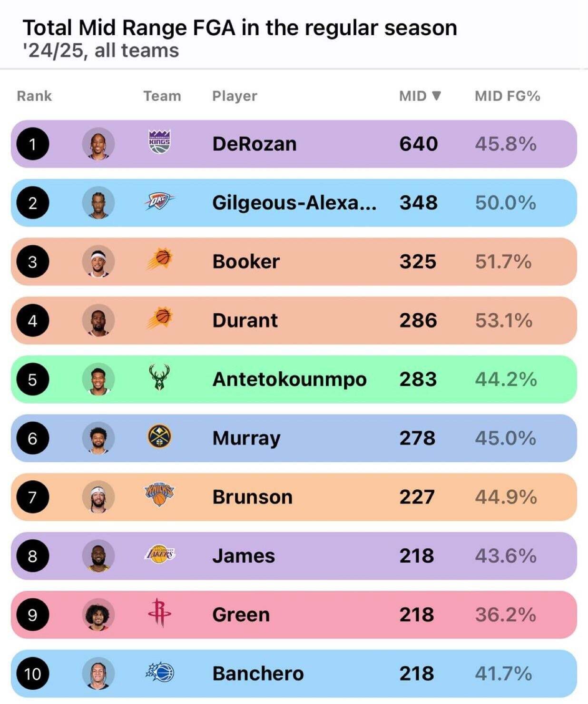This screenshot has height=704, width=588.
Task: Toggle MID column sort arrow
Action: click(436, 96)
